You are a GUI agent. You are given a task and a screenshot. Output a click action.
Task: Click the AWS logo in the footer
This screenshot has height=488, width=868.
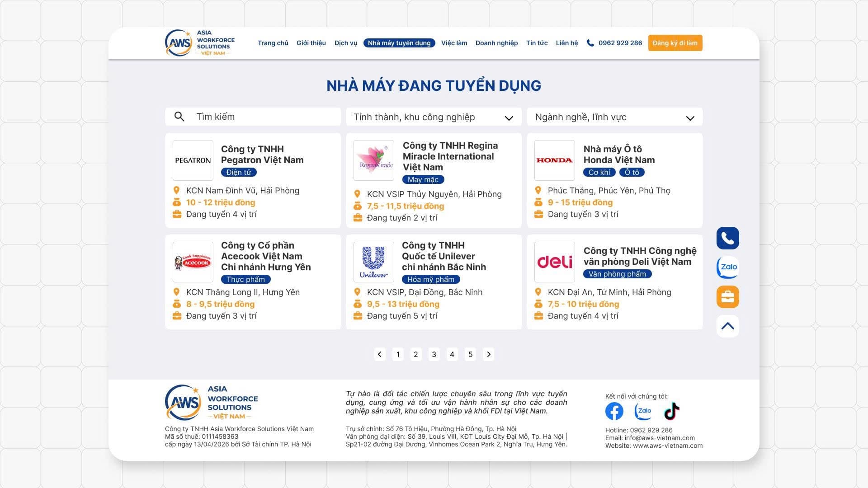(212, 402)
